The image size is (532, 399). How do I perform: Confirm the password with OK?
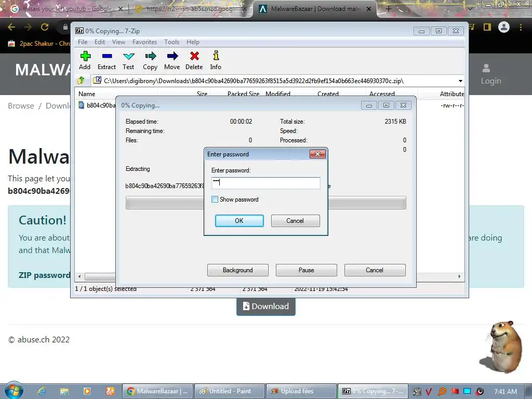[239, 220]
